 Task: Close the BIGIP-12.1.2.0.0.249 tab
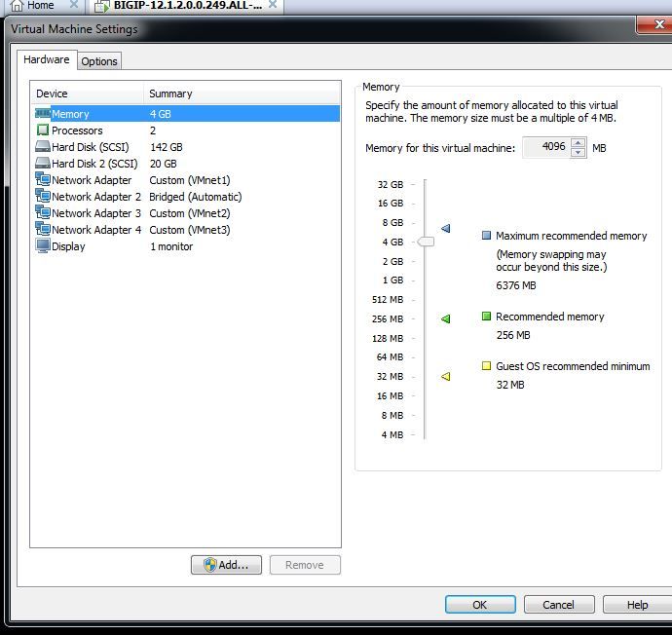click(273, 5)
